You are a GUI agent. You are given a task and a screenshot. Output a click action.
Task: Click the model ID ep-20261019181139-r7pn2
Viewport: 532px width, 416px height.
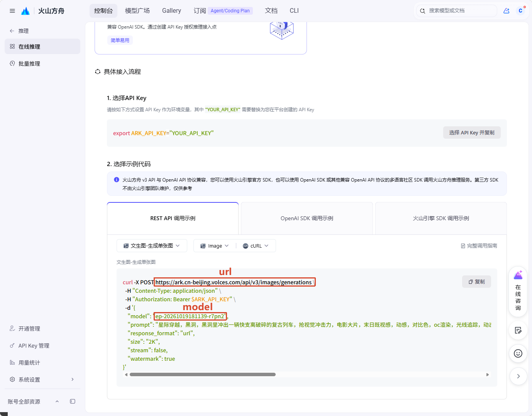click(190, 316)
